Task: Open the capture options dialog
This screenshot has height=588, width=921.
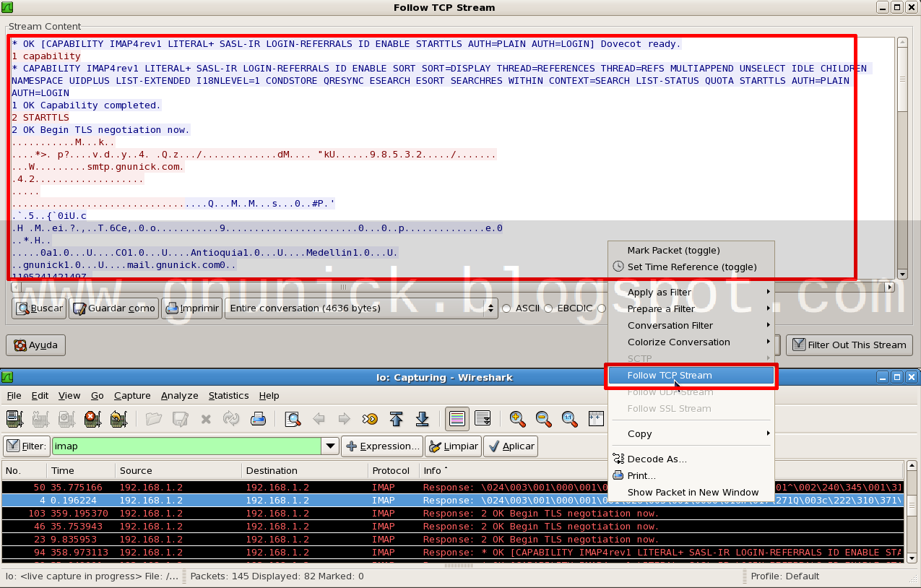Action: point(40,419)
